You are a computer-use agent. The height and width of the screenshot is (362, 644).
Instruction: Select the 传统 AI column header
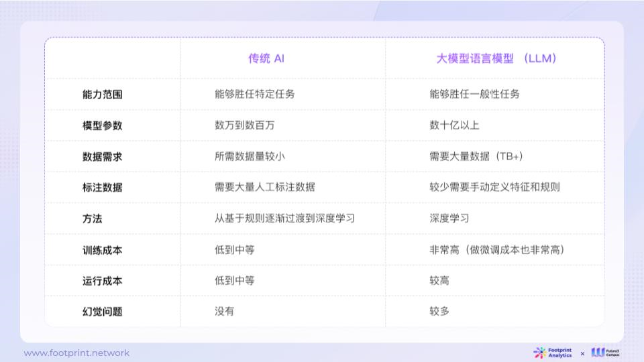pyautogui.click(x=266, y=58)
